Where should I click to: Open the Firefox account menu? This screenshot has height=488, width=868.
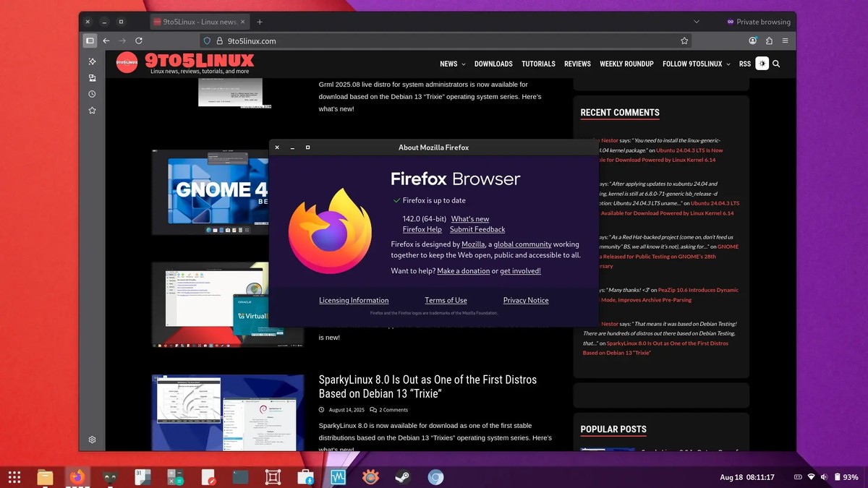click(x=752, y=41)
